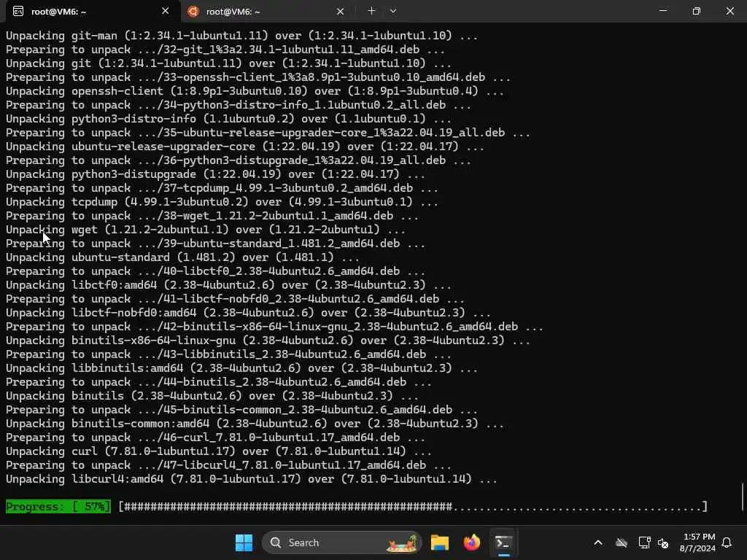747x560 pixels.
Task: Click the 'Unpacking ubuntu-standard' line
Action: pyautogui.click(x=182, y=257)
